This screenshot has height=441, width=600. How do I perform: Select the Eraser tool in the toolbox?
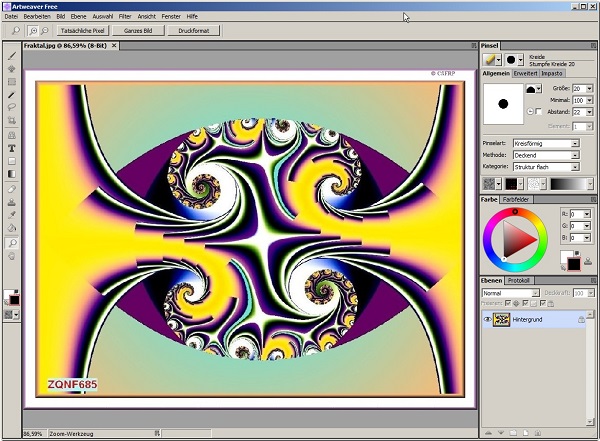click(x=11, y=187)
